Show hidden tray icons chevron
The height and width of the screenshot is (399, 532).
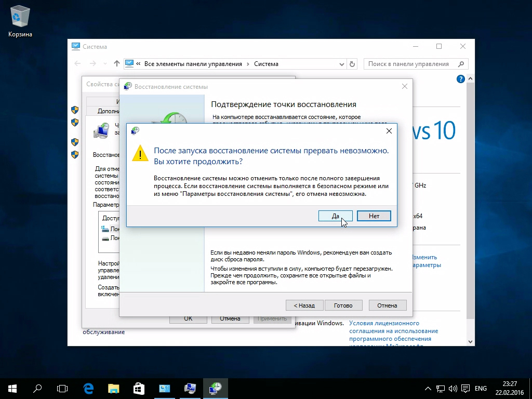428,389
